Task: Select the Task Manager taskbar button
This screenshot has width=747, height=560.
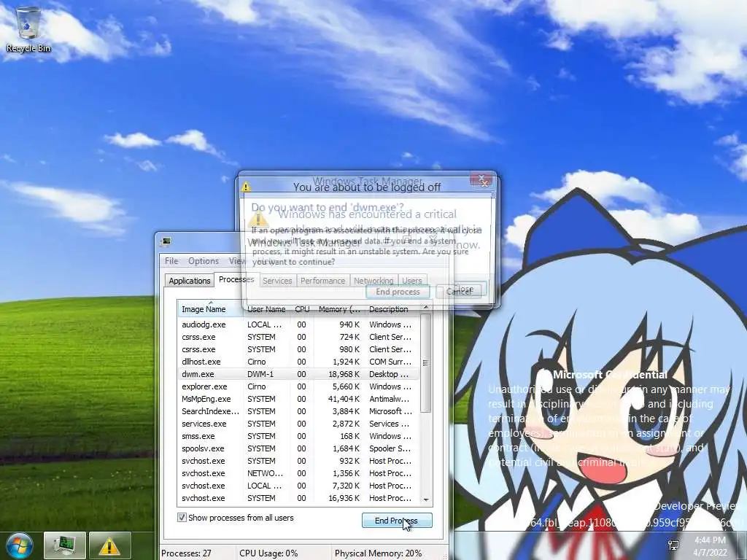Action: coord(64,545)
